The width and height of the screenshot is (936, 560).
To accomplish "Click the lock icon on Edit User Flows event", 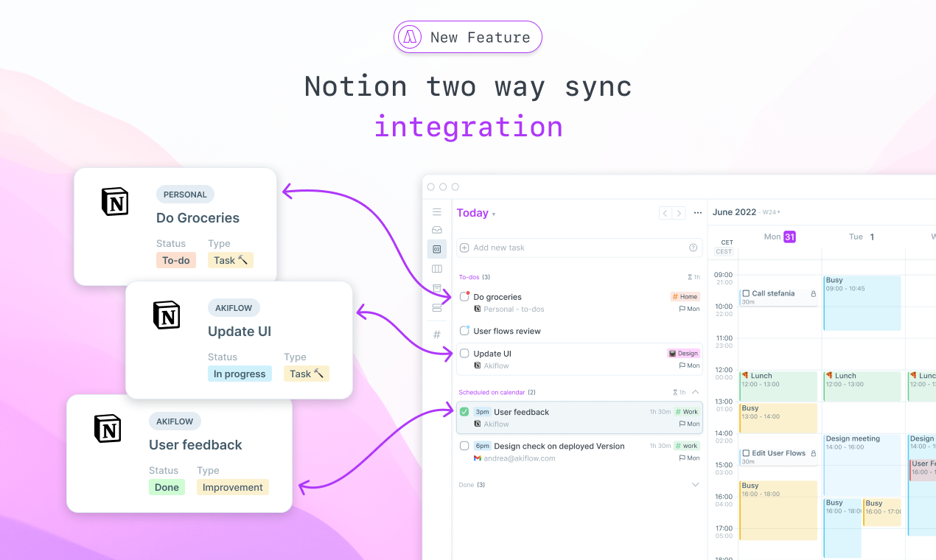I will 813,453.
